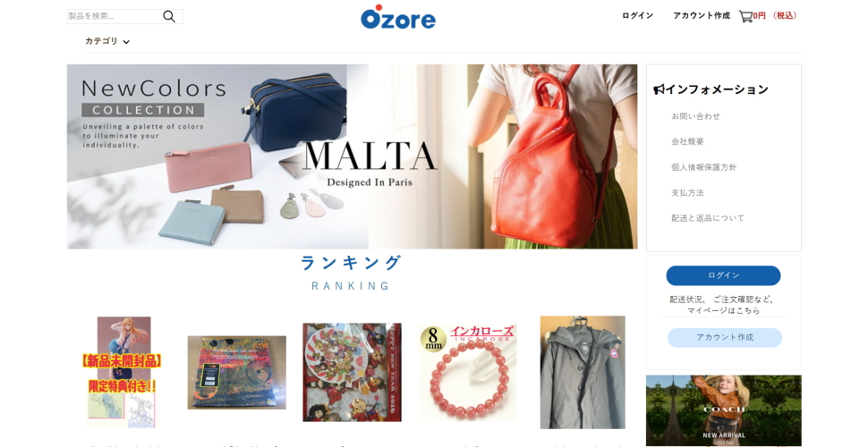868x447 pixels.
Task: Open the インカローズ bracelet product thumbnail
Action: [x=467, y=372]
